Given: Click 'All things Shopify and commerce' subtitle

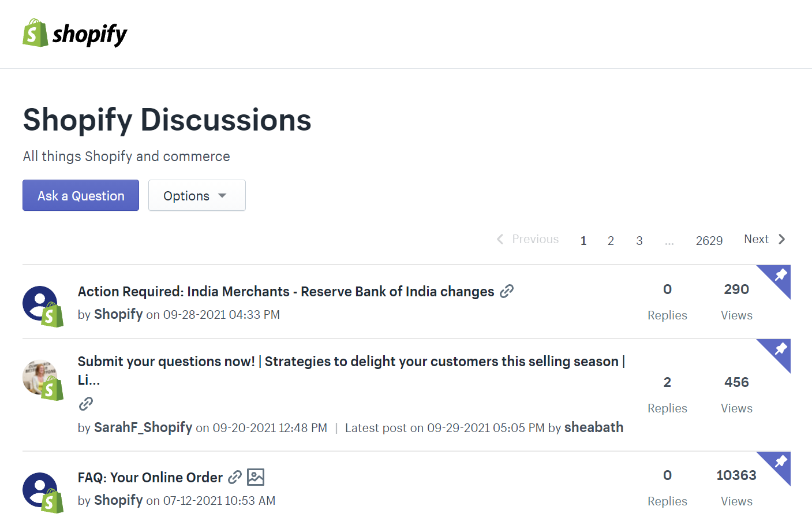Looking at the screenshot, I should (x=126, y=157).
